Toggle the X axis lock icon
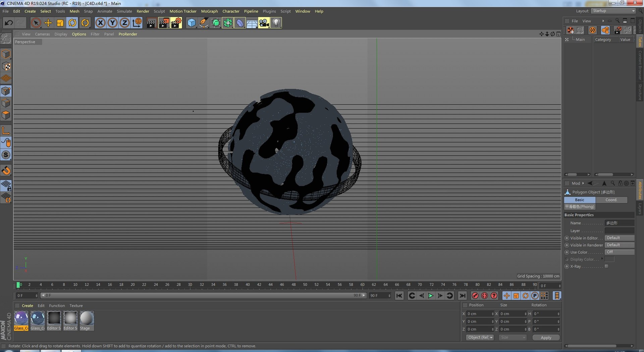644x352 pixels. tap(100, 23)
